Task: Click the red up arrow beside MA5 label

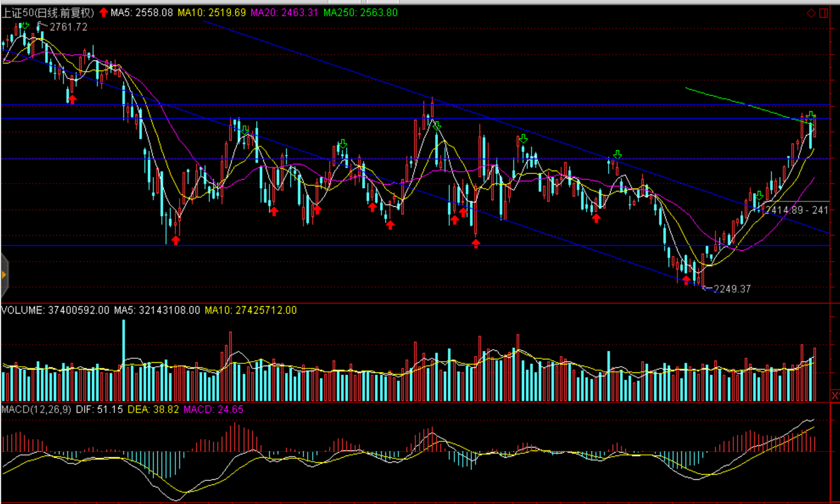Action: click(x=103, y=12)
